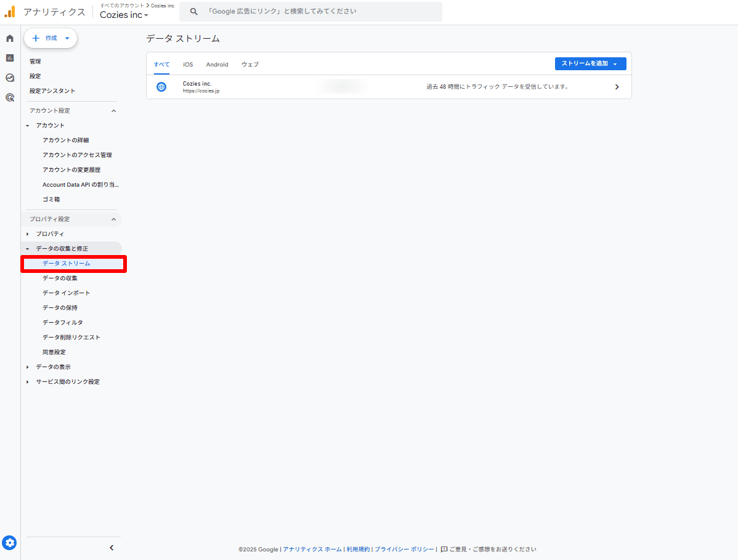738x560 pixels.
Task: Open アカウントの詳細
Action: [x=65, y=140]
